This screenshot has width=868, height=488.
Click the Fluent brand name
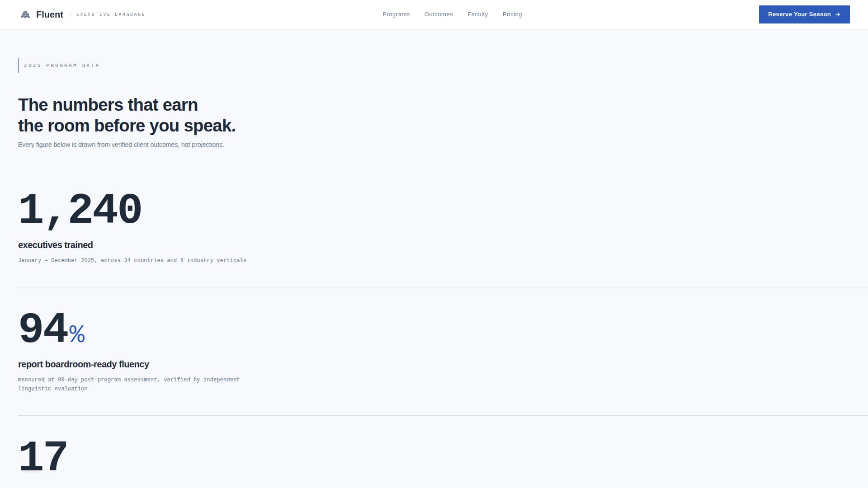50,14
